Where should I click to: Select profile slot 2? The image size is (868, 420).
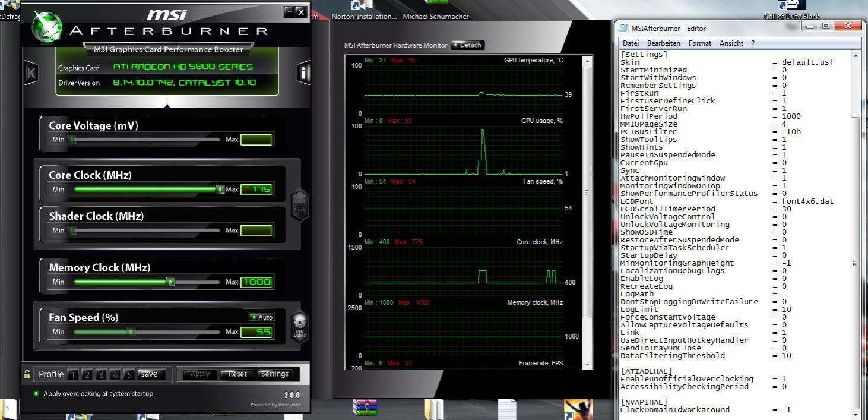pos(87,375)
